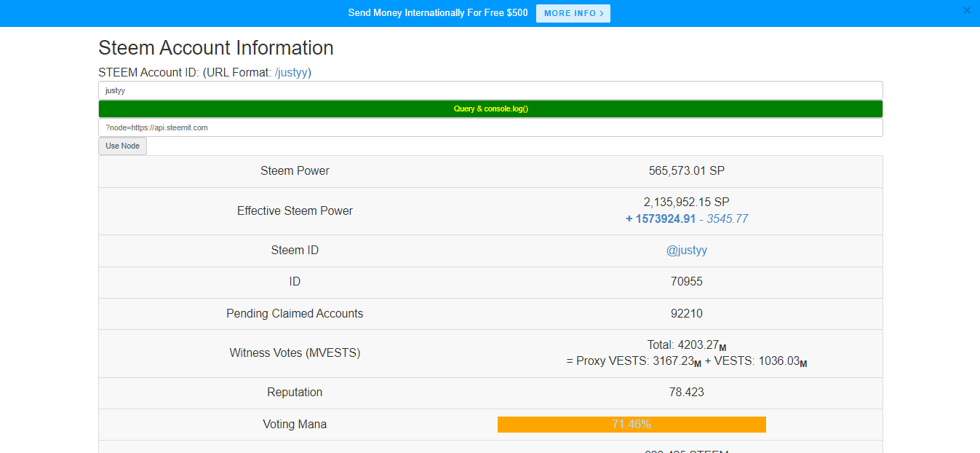Click the Pending Claimed Accounts label
Image resolution: width=980 pixels, height=453 pixels.
(x=295, y=314)
